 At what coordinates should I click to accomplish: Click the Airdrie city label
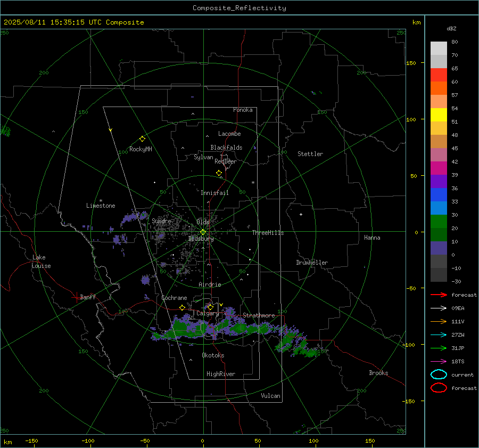(210, 284)
